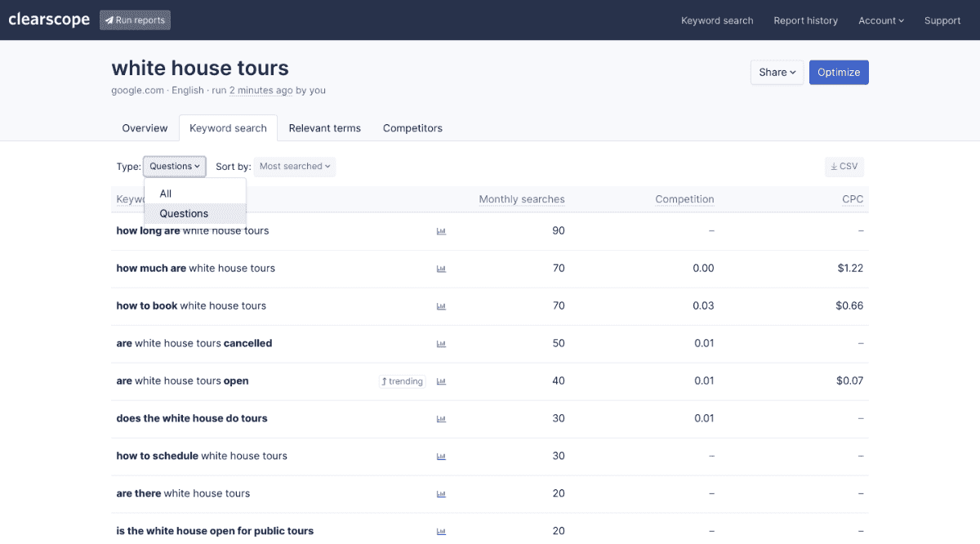Expand the Account menu
The width and height of the screenshot is (980, 544).
point(880,20)
